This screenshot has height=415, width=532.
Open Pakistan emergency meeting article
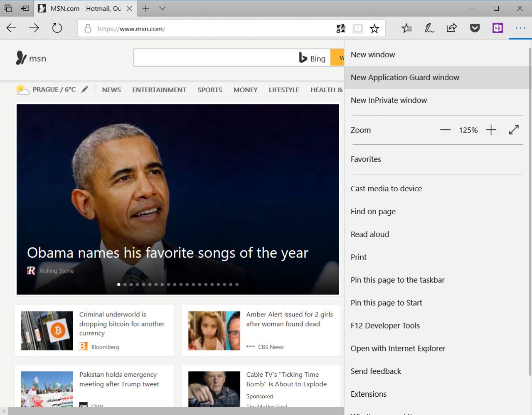coord(119,379)
